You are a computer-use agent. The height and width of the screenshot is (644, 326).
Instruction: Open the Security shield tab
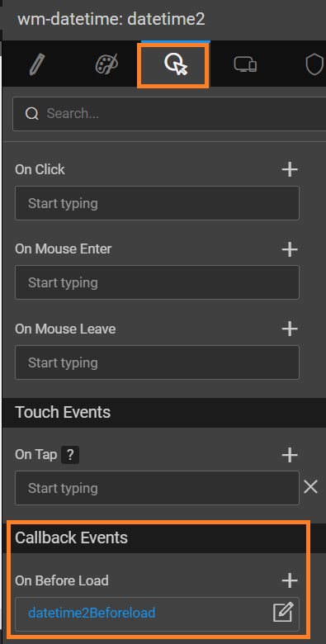click(x=314, y=64)
